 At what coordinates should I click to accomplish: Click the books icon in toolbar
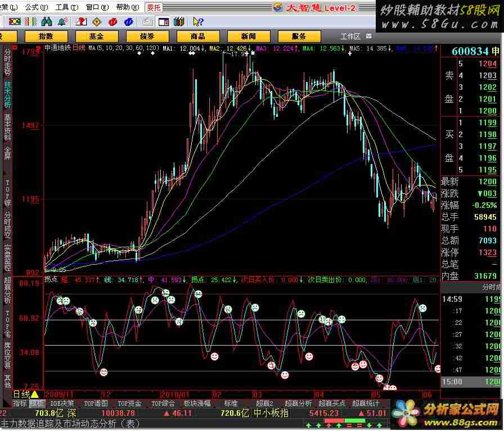coord(179,21)
